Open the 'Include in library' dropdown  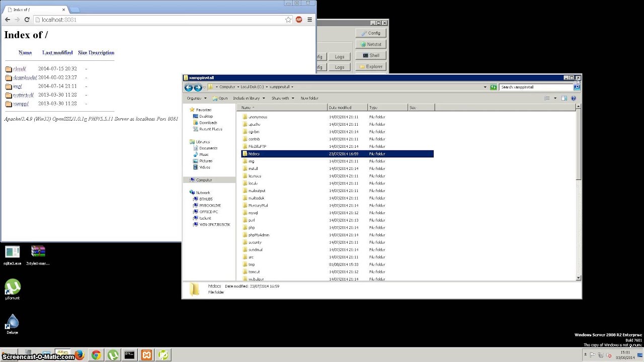click(x=249, y=98)
